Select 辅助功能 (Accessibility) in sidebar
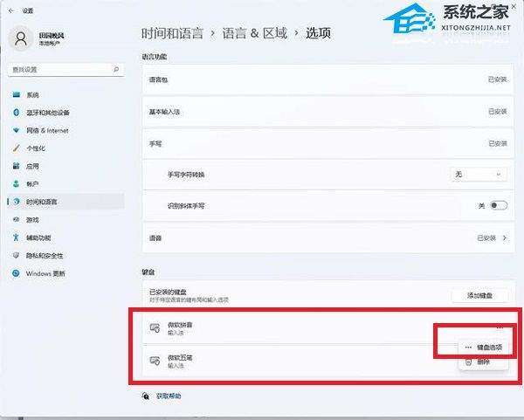This screenshot has height=420, width=524. [38, 238]
